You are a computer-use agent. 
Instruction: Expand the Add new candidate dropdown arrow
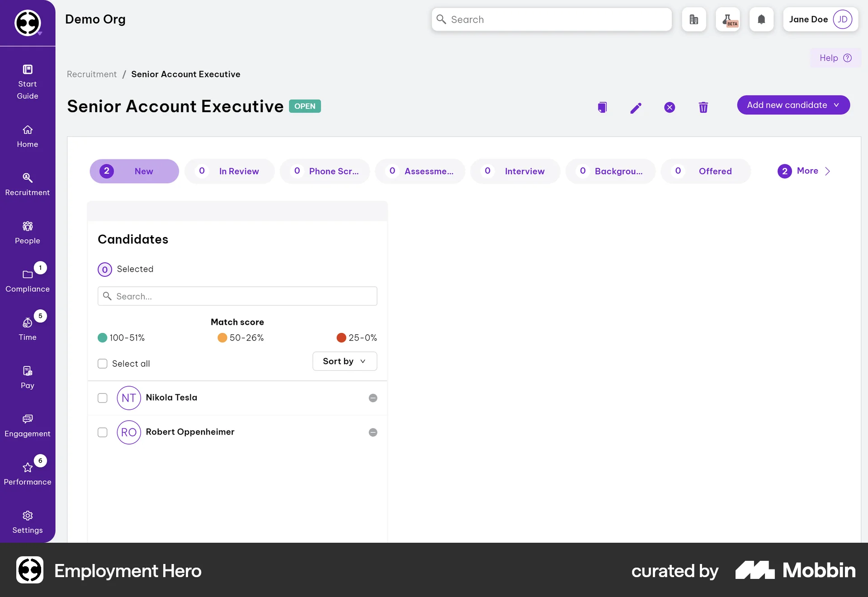point(836,104)
